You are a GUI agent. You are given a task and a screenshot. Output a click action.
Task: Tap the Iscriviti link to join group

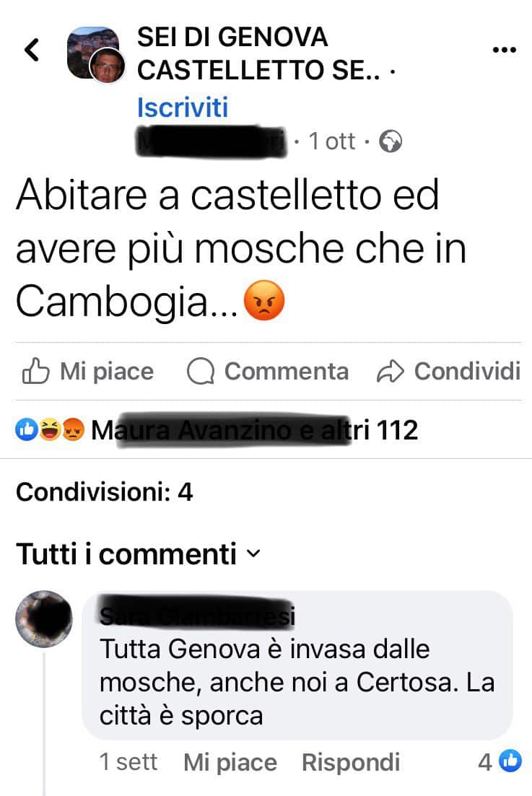point(183,107)
